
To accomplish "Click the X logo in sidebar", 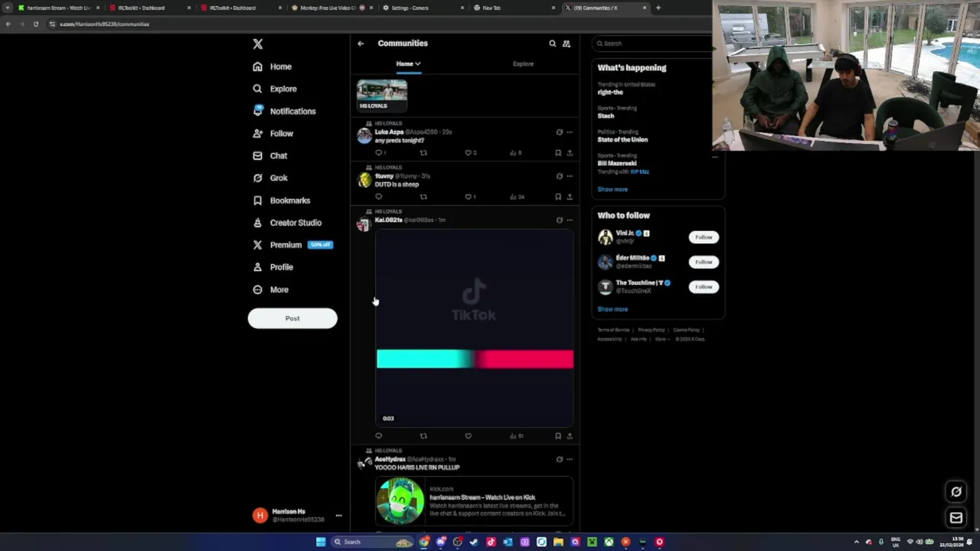I will [x=258, y=44].
